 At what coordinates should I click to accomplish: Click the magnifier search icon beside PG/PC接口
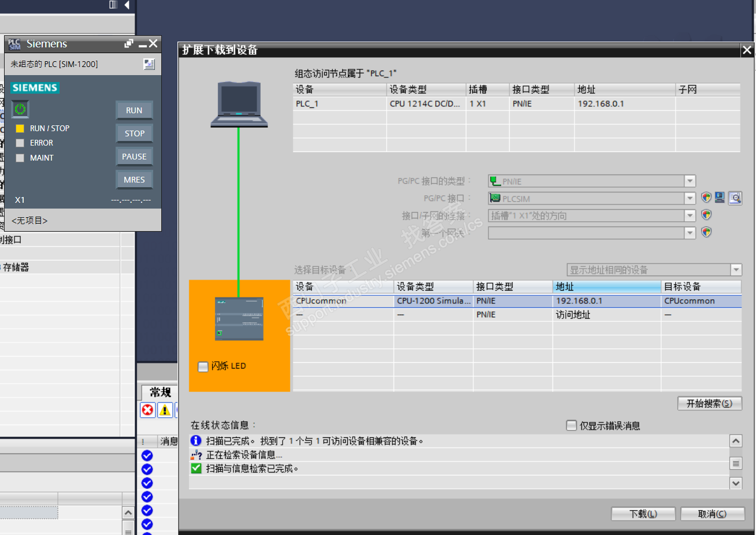(735, 198)
